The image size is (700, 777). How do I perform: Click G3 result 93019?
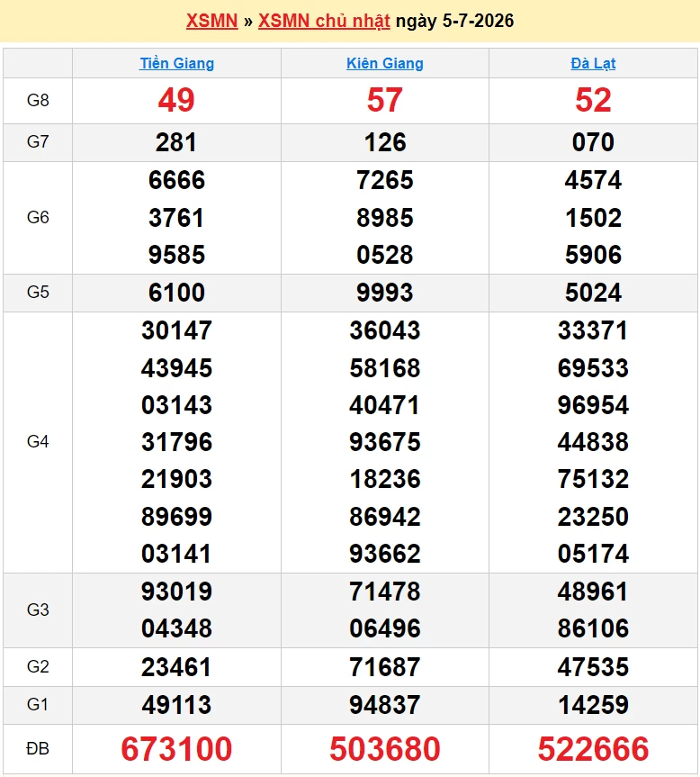click(176, 592)
